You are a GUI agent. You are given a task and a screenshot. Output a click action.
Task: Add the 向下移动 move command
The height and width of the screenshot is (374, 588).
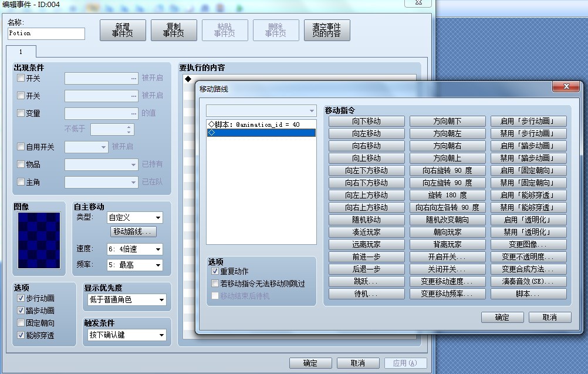367,121
